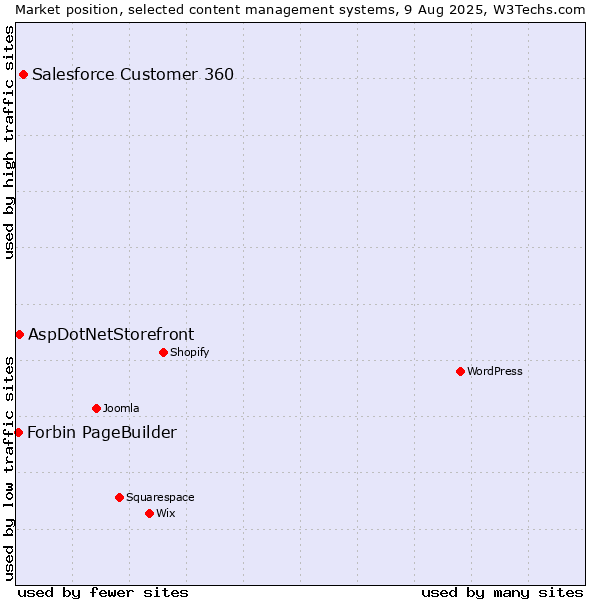The image size is (600, 600).
Task: Click the 'used by high traffic sites' axis label
Action: click(8, 142)
